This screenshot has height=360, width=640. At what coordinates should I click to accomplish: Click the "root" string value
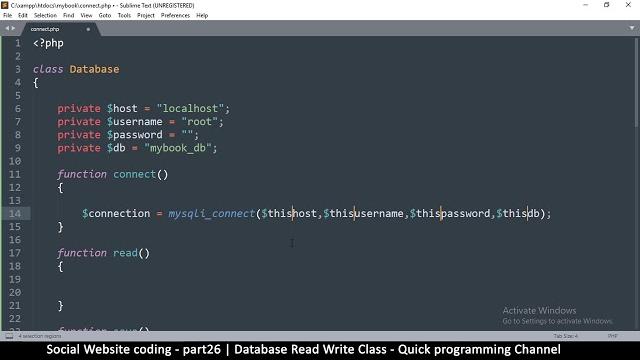click(x=200, y=122)
